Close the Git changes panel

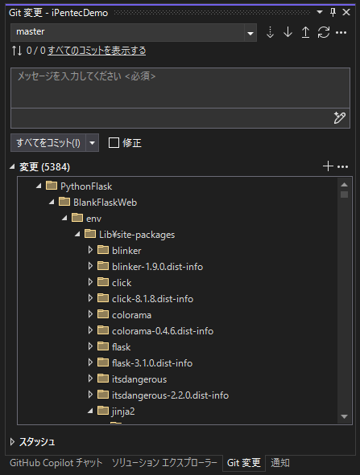[346, 12]
